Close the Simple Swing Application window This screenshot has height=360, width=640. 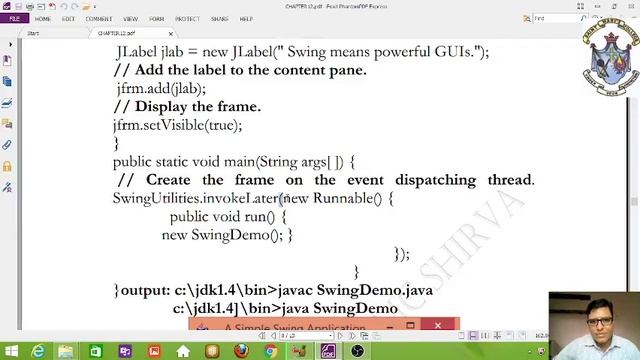tap(438, 325)
